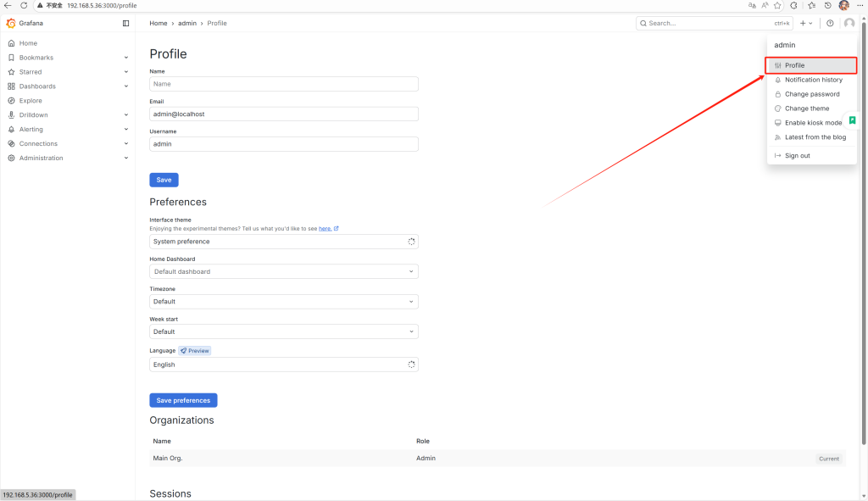868x501 pixels.
Task: Dock the sidebar menu using panel icon
Action: (126, 23)
